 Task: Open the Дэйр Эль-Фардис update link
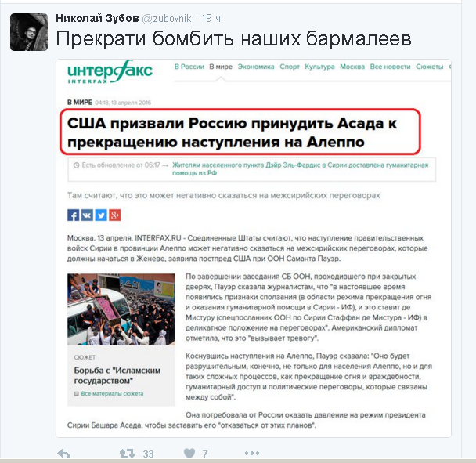click(300, 169)
